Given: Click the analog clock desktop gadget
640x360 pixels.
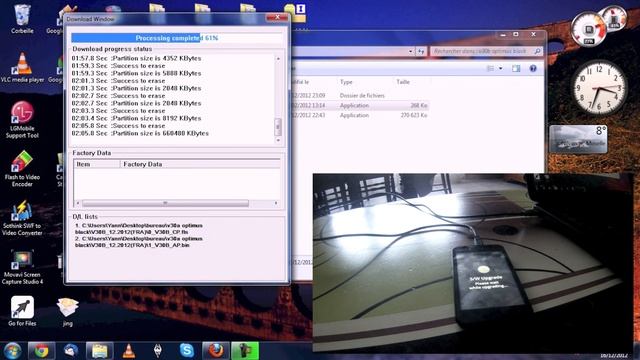Looking at the screenshot, I should 599,88.
